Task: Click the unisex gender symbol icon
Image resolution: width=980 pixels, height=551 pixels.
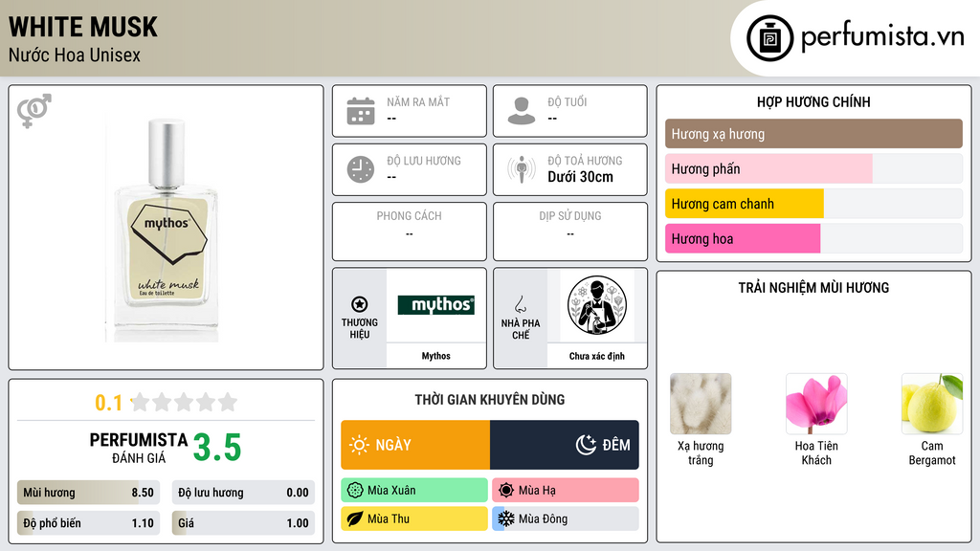Action: [x=33, y=111]
